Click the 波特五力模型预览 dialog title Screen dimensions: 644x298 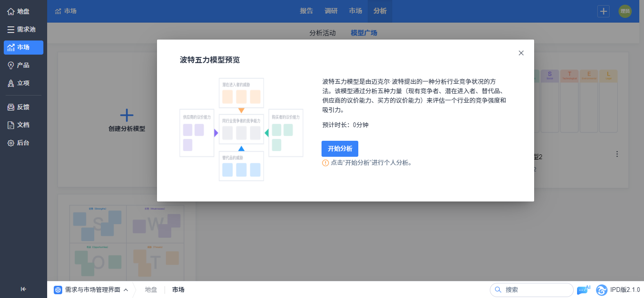point(210,60)
